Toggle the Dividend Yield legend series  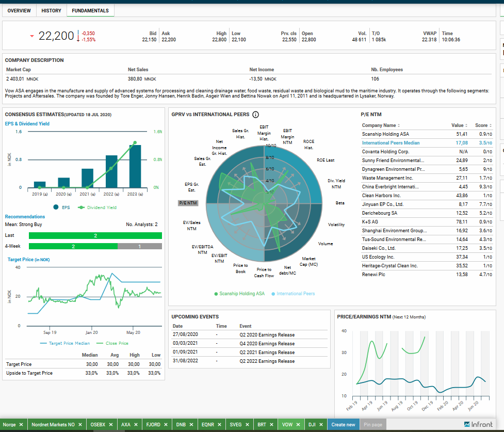[97, 207]
